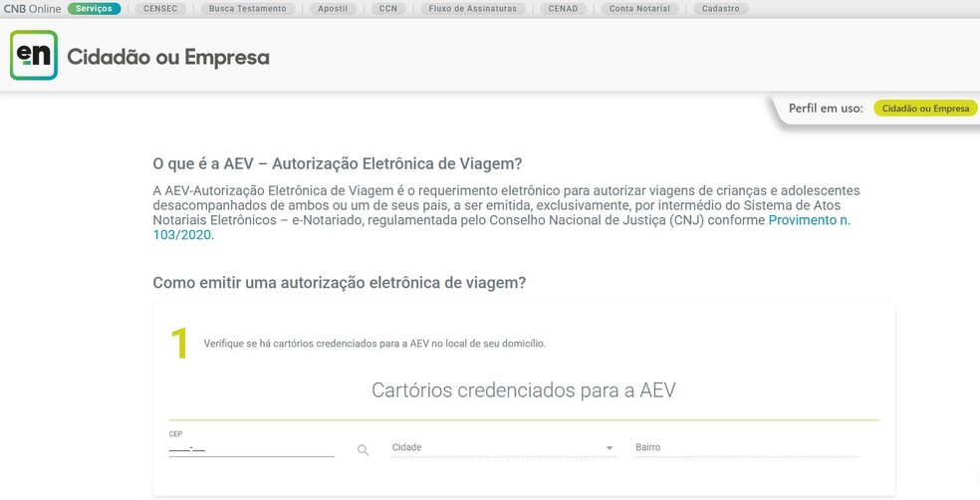Click the 'Cidadão ou Empresa' header title
980x500 pixels.
168,57
